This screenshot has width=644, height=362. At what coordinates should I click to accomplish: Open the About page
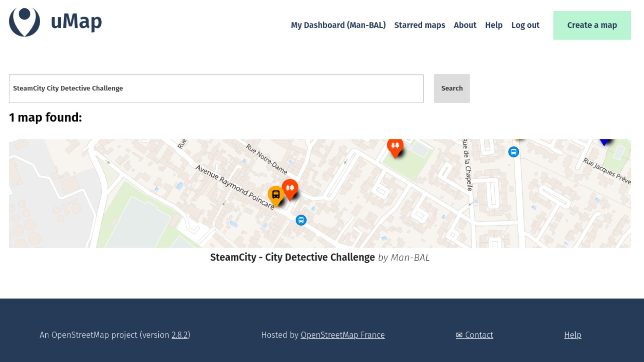(465, 25)
